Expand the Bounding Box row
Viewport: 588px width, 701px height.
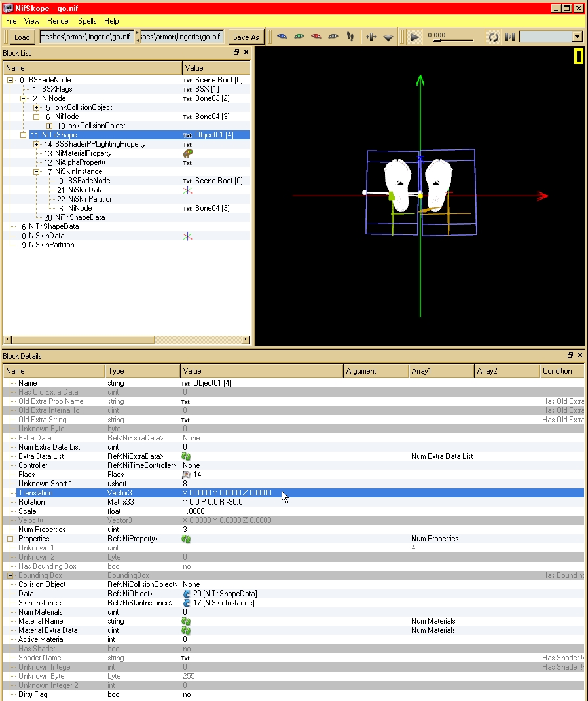coord(10,575)
